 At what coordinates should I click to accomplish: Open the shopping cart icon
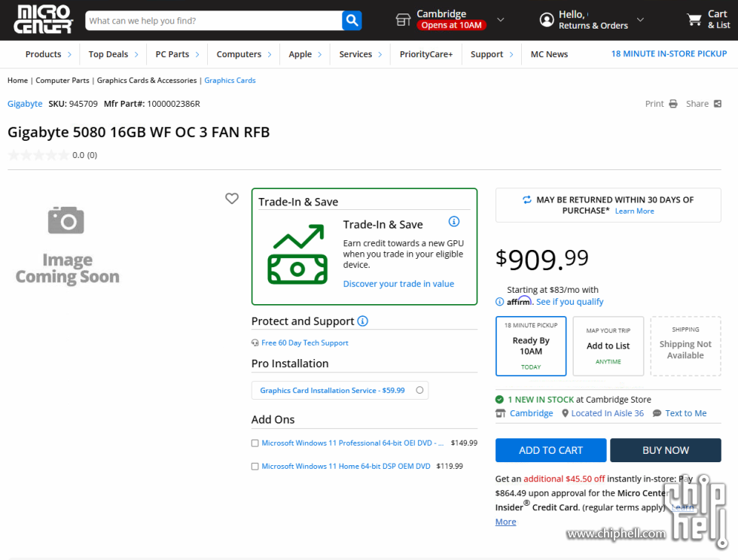click(694, 20)
